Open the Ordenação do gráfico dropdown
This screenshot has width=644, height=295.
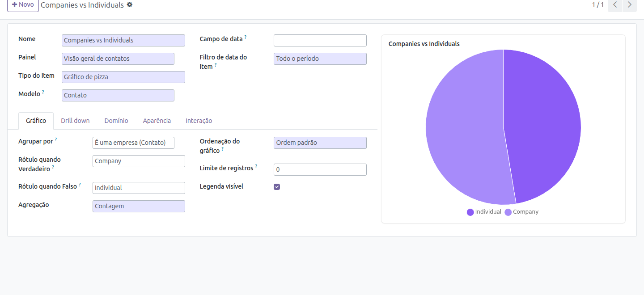[x=320, y=143]
